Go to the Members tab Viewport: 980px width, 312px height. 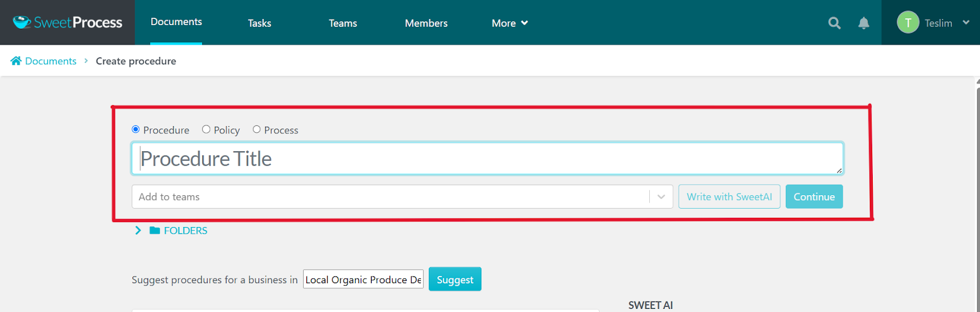426,23
